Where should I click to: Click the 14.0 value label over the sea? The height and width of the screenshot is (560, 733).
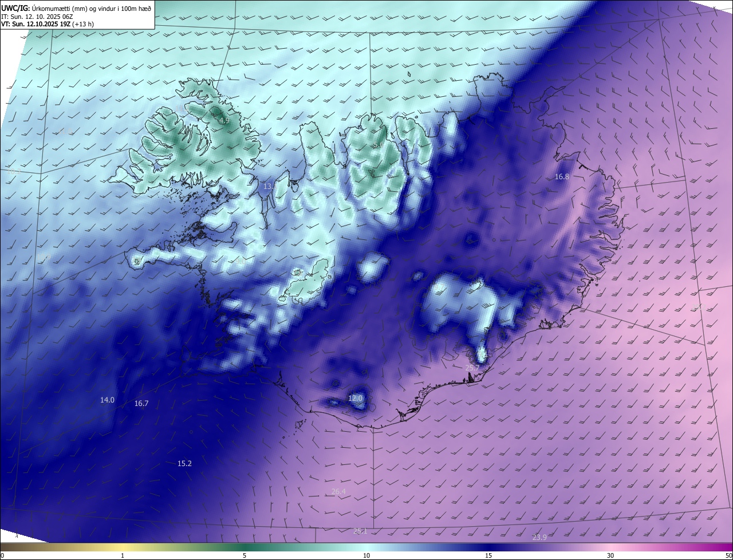coord(108,400)
